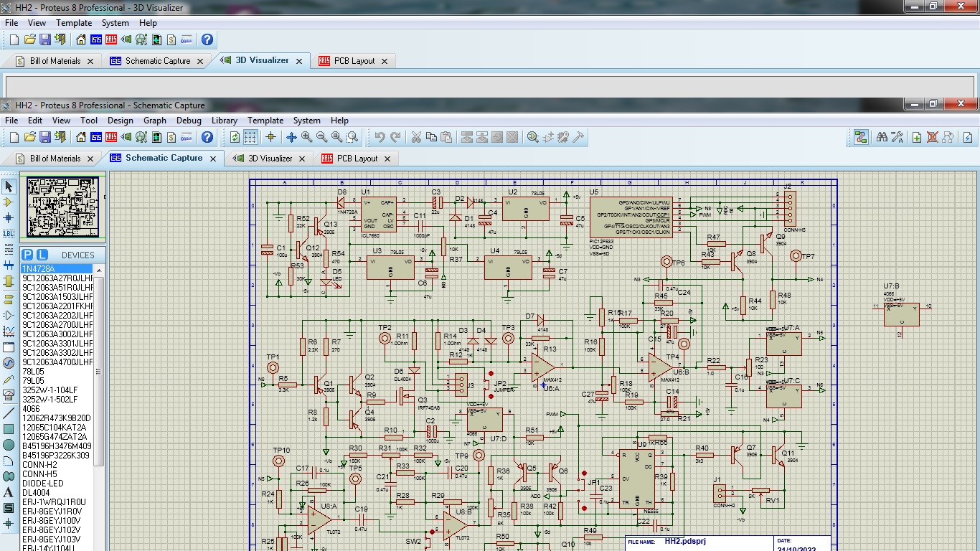Screen dimensions: 980x551
Task: Open the Debug menu
Action: click(189, 121)
